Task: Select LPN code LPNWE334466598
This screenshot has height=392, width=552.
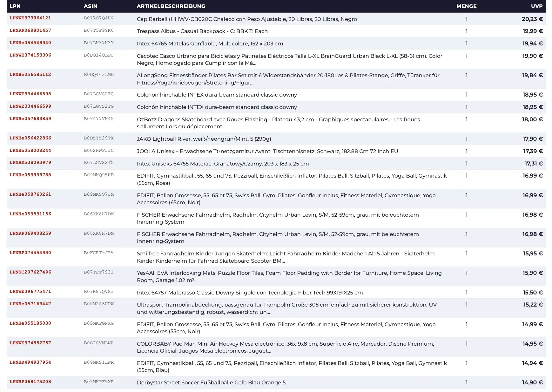Action: [x=30, y=94]
